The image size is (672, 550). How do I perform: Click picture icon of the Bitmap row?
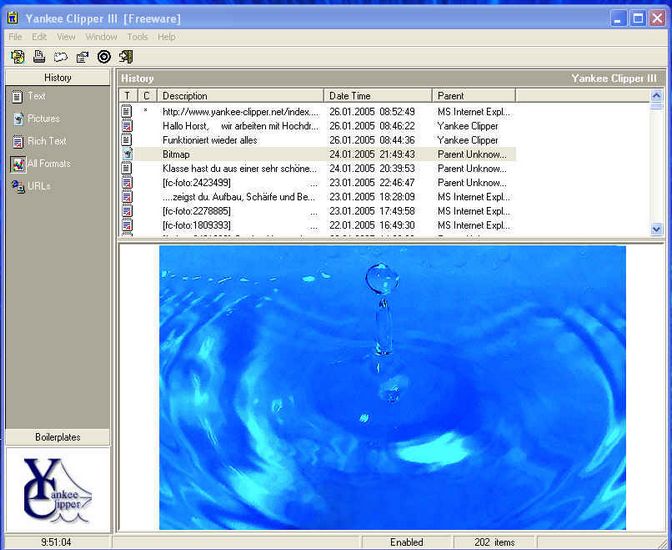point(127,154)
